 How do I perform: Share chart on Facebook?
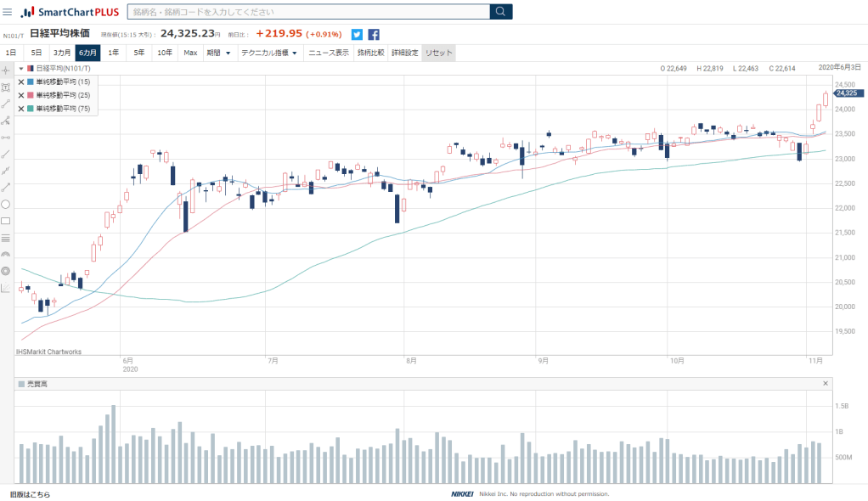[374, 35]
